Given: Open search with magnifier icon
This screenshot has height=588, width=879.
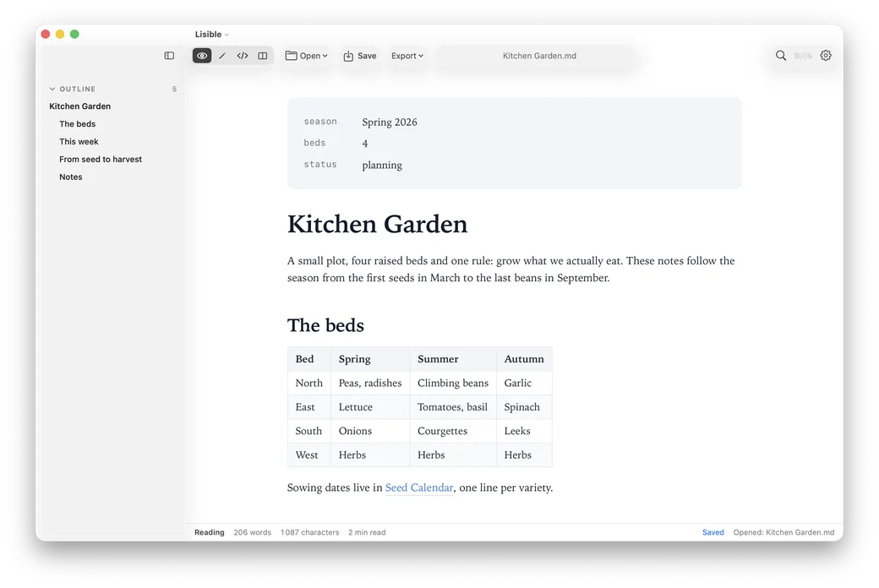Looking at the screenshot, I should 781,56.
